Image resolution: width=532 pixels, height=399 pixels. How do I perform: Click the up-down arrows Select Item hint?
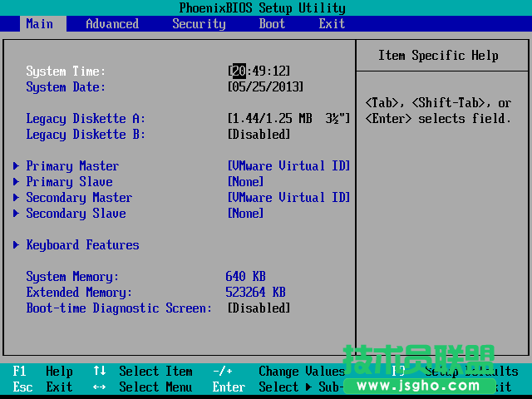point(142,372)
